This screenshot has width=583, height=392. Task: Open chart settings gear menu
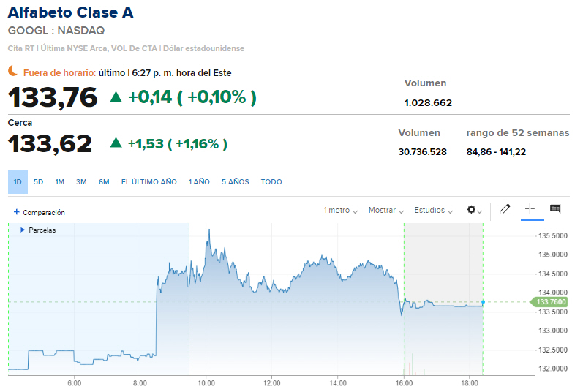473,210
